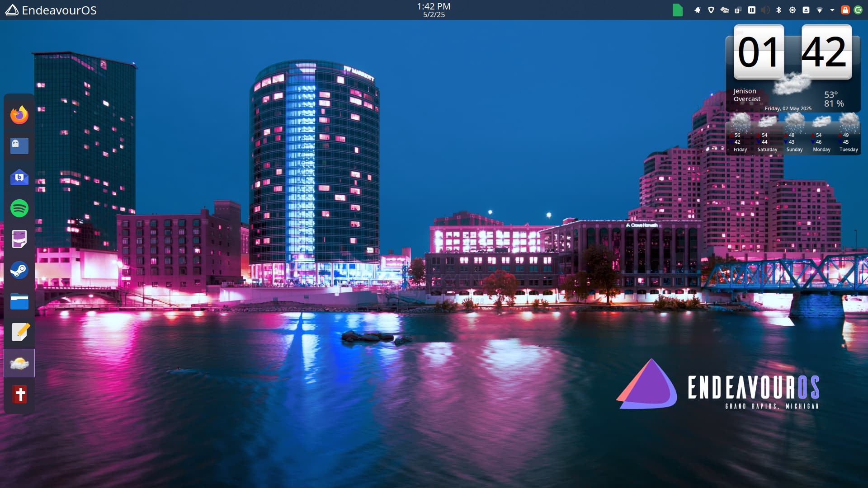Launch Firefox from the dock

pos(19,115)
